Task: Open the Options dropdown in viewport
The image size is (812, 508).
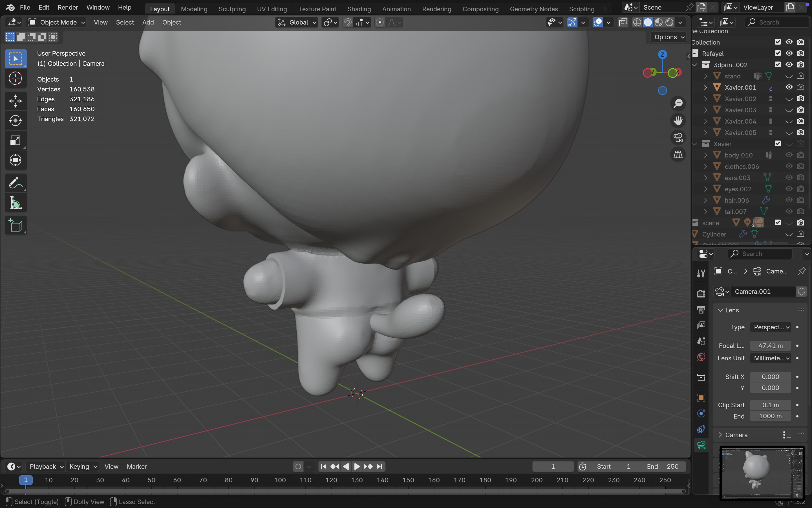Action: click(x=669, y=37)
